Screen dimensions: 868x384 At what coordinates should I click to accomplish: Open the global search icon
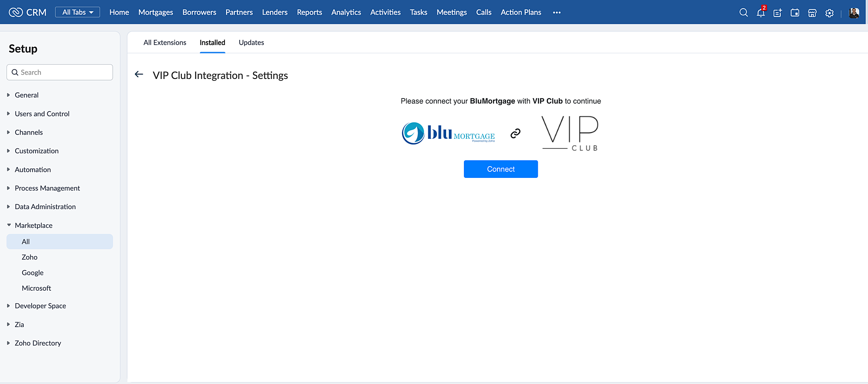(x=743, y=13)
